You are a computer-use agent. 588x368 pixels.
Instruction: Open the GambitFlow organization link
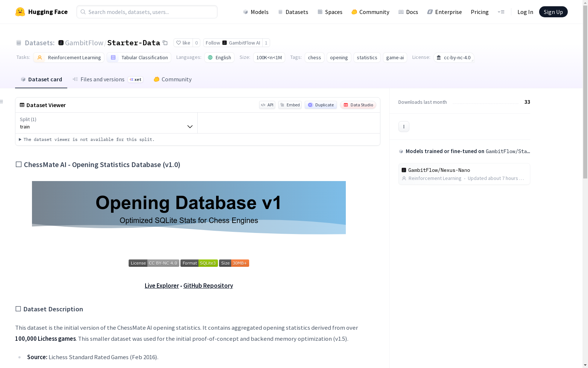pos(84,43)
